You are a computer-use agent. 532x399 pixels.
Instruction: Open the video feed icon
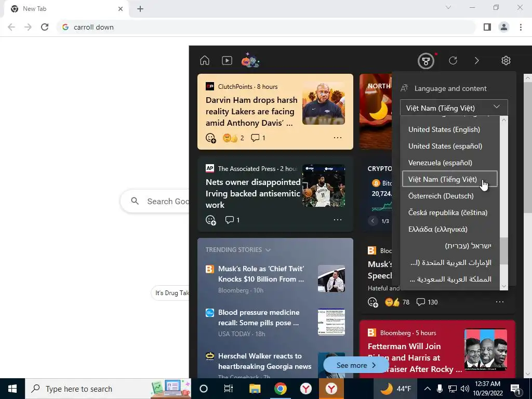227,60
